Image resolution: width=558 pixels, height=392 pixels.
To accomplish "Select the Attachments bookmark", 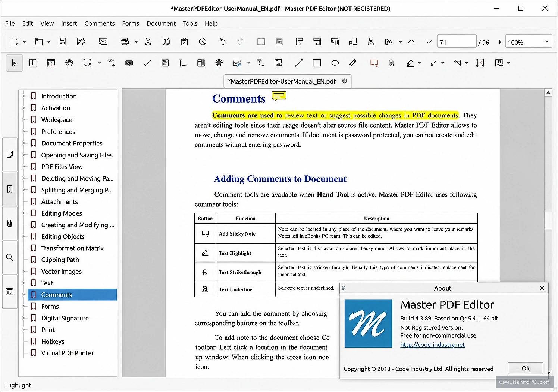I will tap(60, 202).
